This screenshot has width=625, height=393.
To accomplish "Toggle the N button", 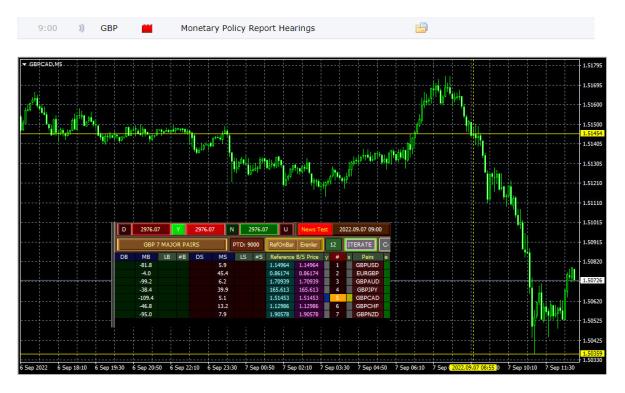I will tap(232, 229).
